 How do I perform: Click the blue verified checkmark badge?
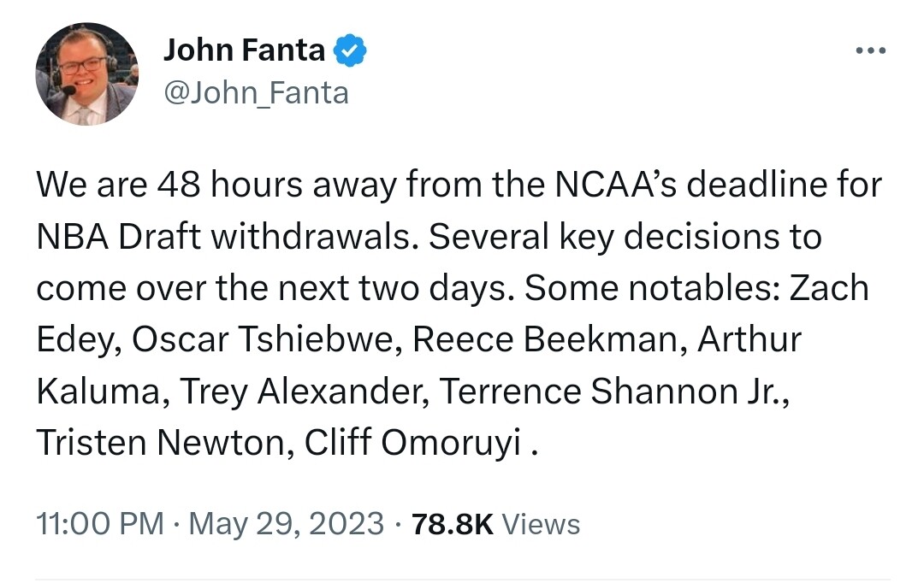coord(350,51)
